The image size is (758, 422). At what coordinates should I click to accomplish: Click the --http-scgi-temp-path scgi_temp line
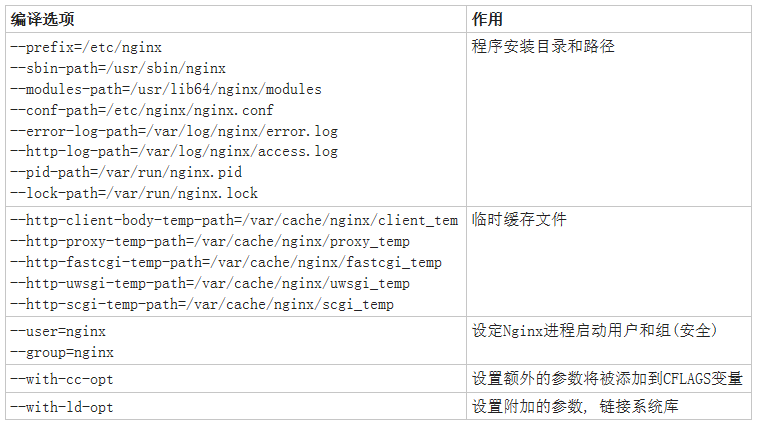202,305
